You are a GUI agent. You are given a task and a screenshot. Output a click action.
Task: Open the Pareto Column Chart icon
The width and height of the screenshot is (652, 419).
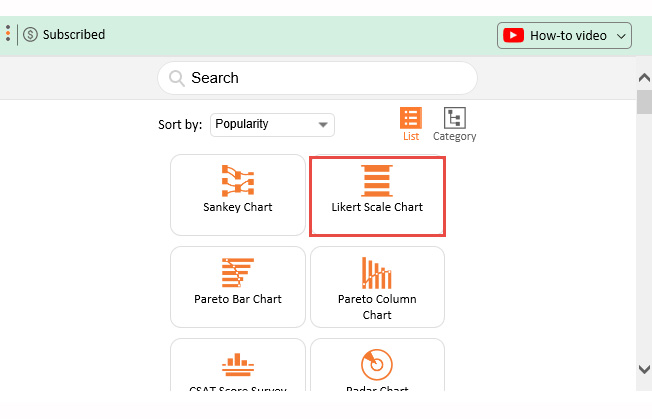(377, 273)
